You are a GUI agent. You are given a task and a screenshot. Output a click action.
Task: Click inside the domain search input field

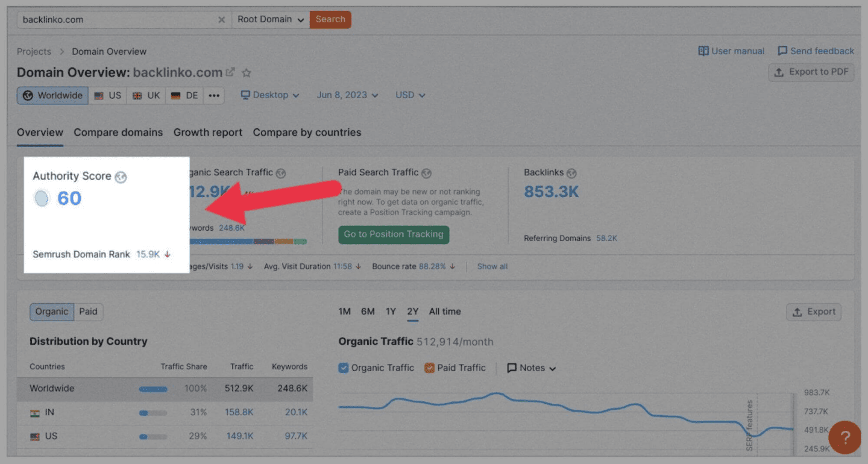108,19
